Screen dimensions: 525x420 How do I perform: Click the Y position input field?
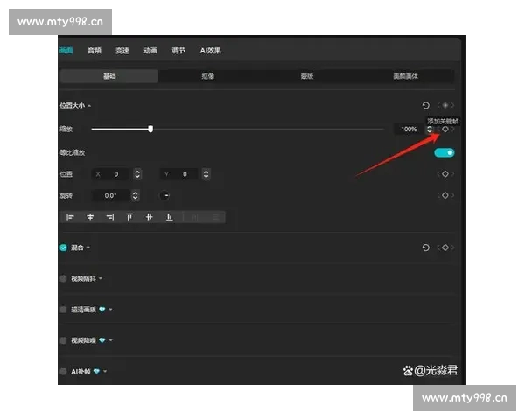[180, 174]
